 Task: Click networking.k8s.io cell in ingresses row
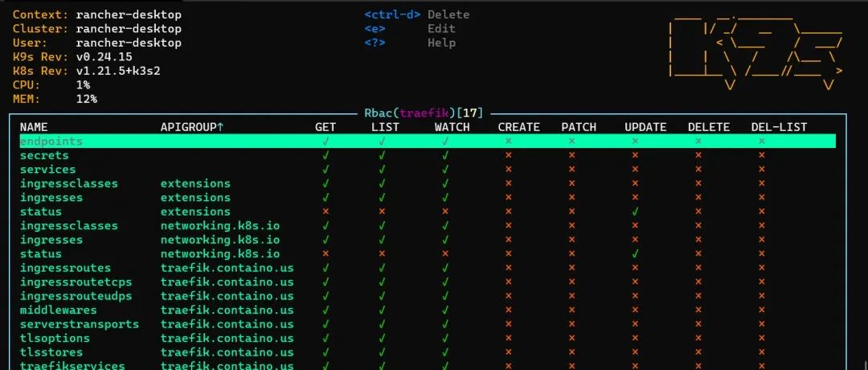click(x=220, y=240)
